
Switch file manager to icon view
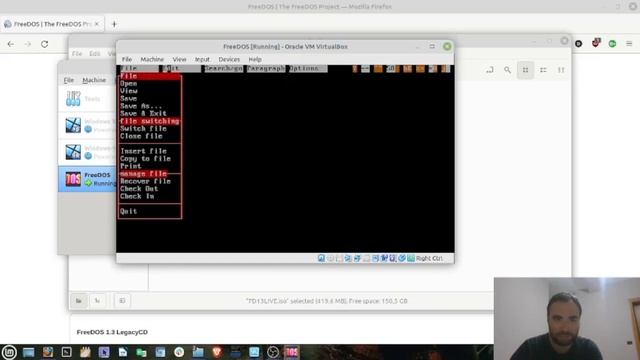(x=525, y=70)
